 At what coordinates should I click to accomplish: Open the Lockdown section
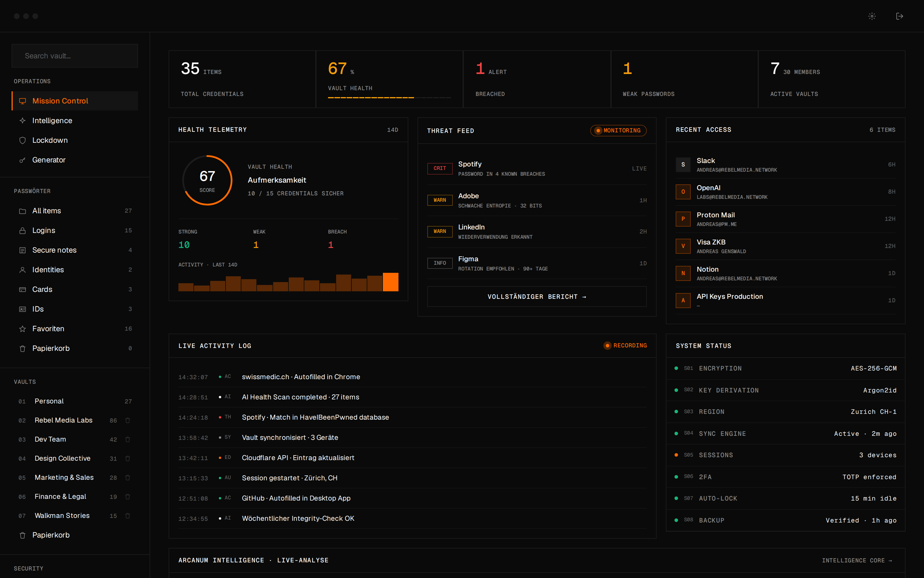tap(75, 140)
